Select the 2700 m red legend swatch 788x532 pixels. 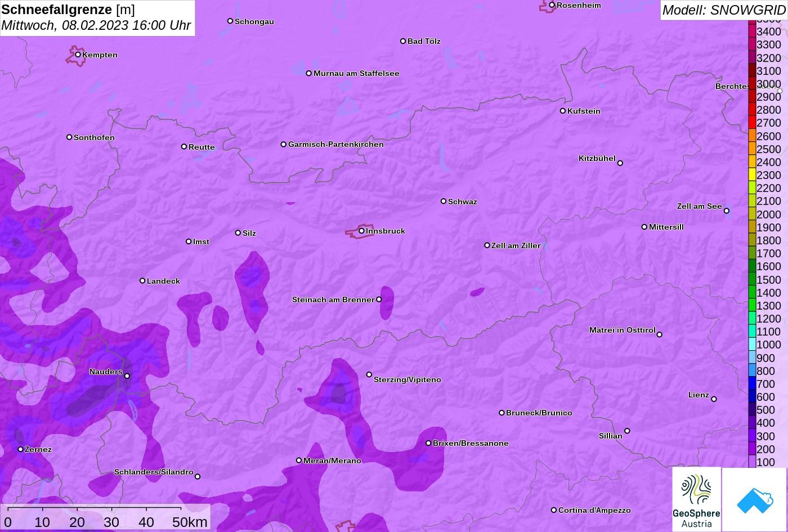click(752, 123)
